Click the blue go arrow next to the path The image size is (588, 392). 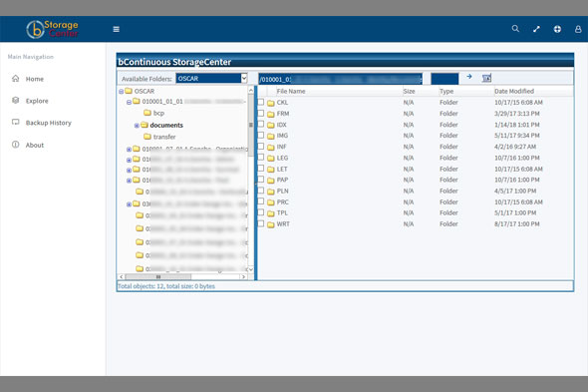click(469, 77)
